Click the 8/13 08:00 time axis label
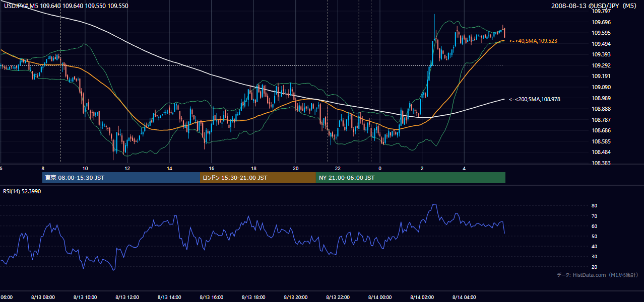Screen dimensions: 644x302 click(43, 297)
